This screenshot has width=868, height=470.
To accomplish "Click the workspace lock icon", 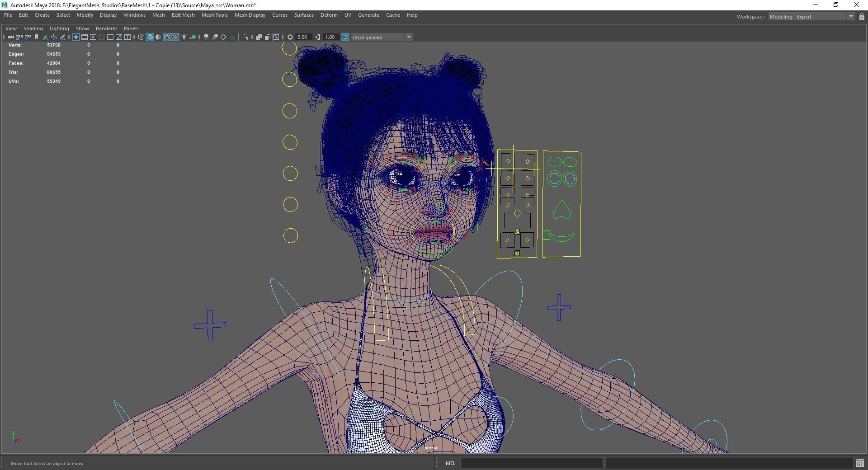I will click(862, 17).
